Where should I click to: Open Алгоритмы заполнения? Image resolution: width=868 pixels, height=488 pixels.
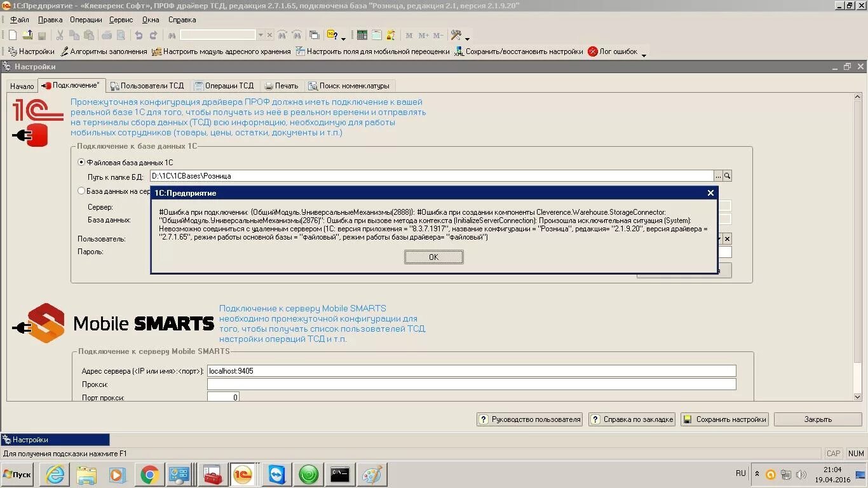click(x=104, y=51)
